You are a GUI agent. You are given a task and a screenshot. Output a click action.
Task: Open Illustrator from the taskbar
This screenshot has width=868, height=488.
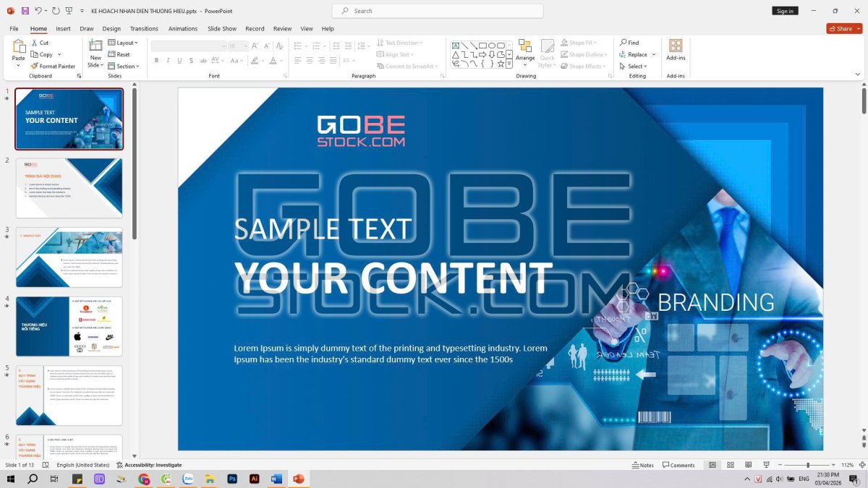click(254, 479)
